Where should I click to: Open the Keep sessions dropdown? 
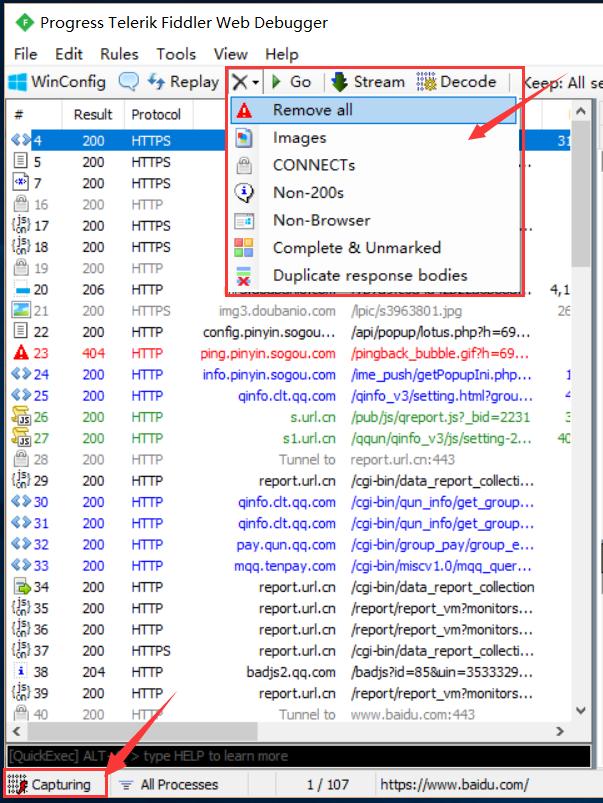click(562, 82)
